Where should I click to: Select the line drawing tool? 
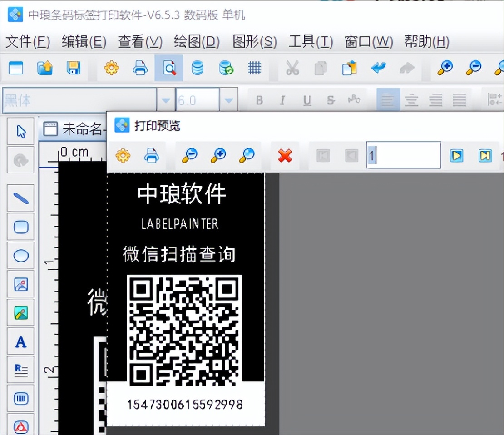coord(21,198)
